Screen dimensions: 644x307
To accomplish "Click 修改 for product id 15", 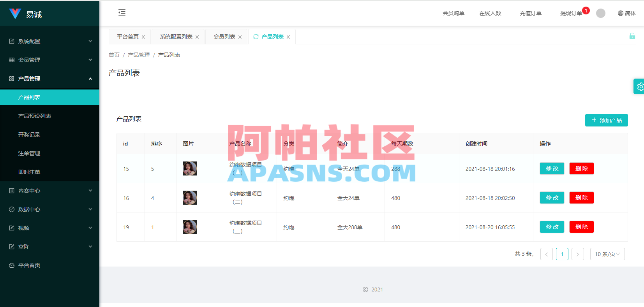I will point(552,168).
